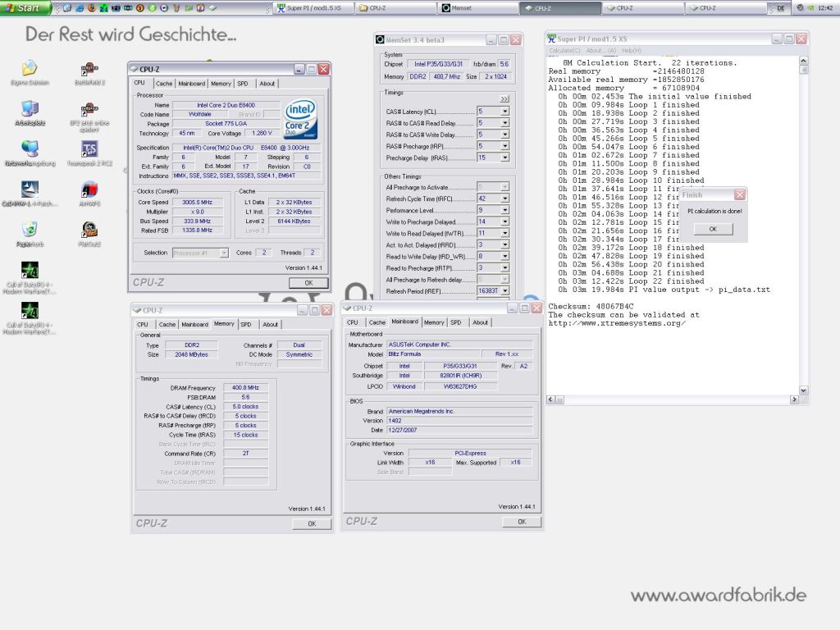Launch Firefox from quick launch bar

point(92,8)
